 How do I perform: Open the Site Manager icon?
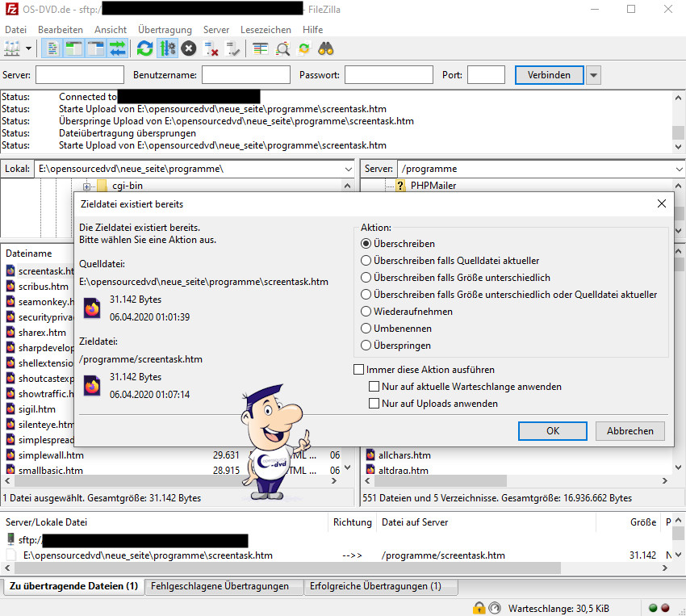[12, 48]
